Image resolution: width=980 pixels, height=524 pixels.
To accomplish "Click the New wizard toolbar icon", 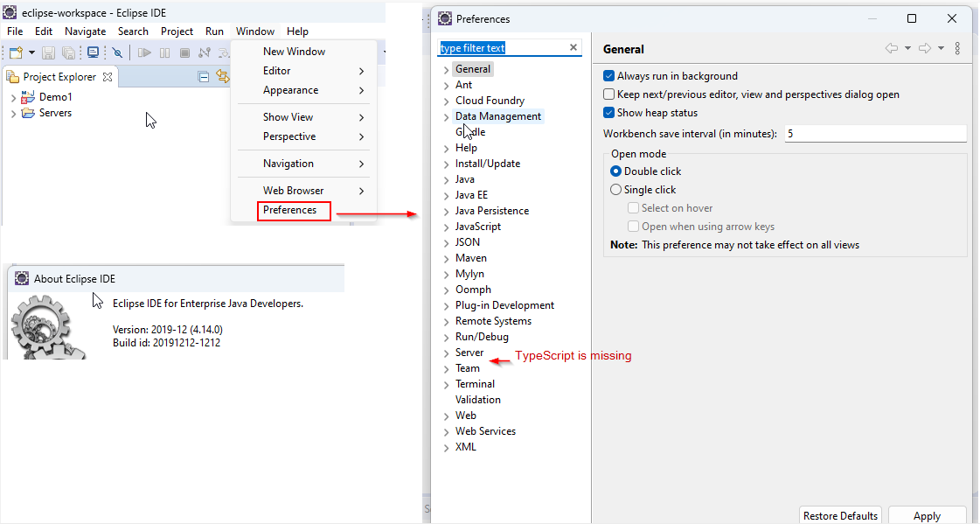I will pyautogui.click(x=17, y=52).
